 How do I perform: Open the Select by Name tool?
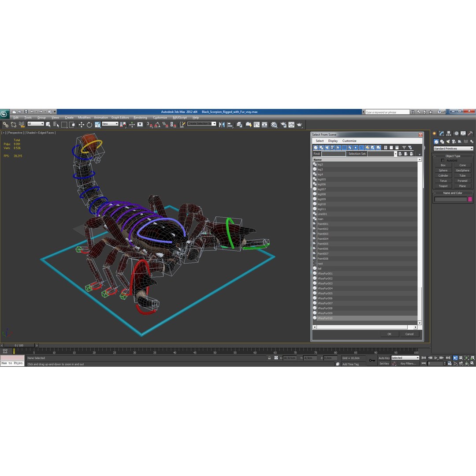(x=56, y=124)
